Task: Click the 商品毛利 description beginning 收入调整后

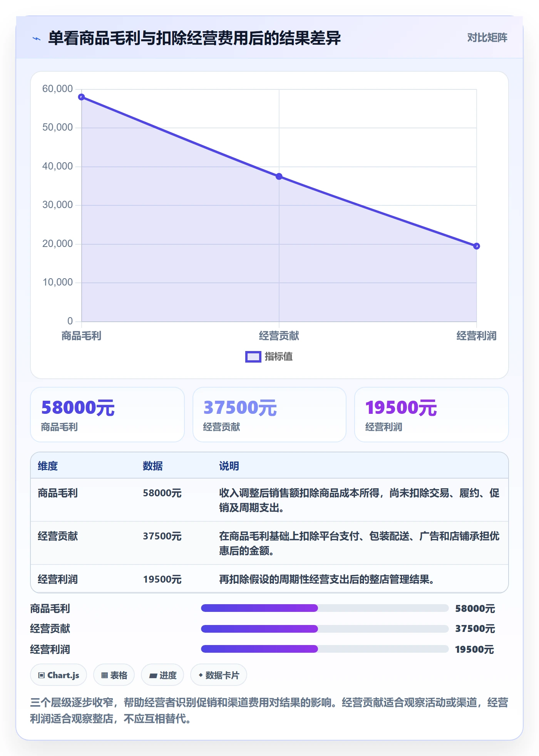Action: (359, 501)
